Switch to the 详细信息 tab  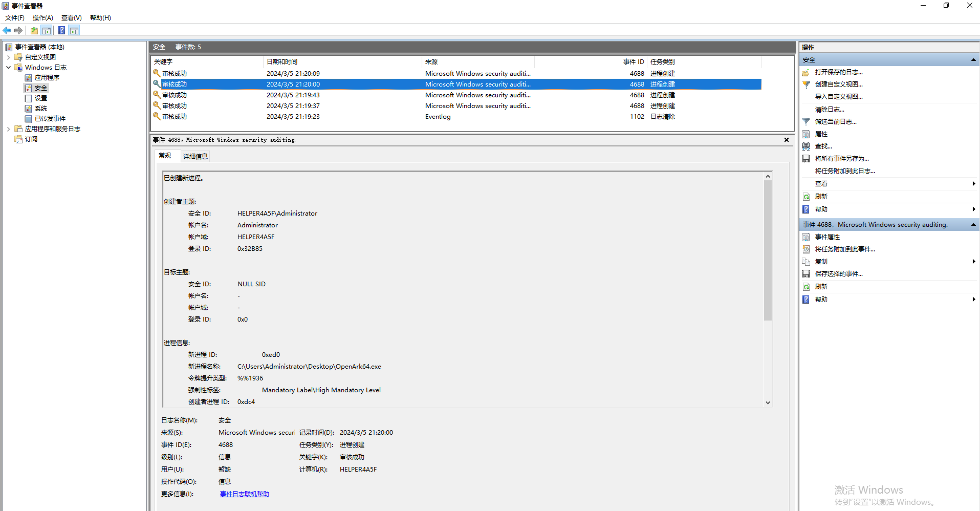pyautogui.click(x=195, y=156)
